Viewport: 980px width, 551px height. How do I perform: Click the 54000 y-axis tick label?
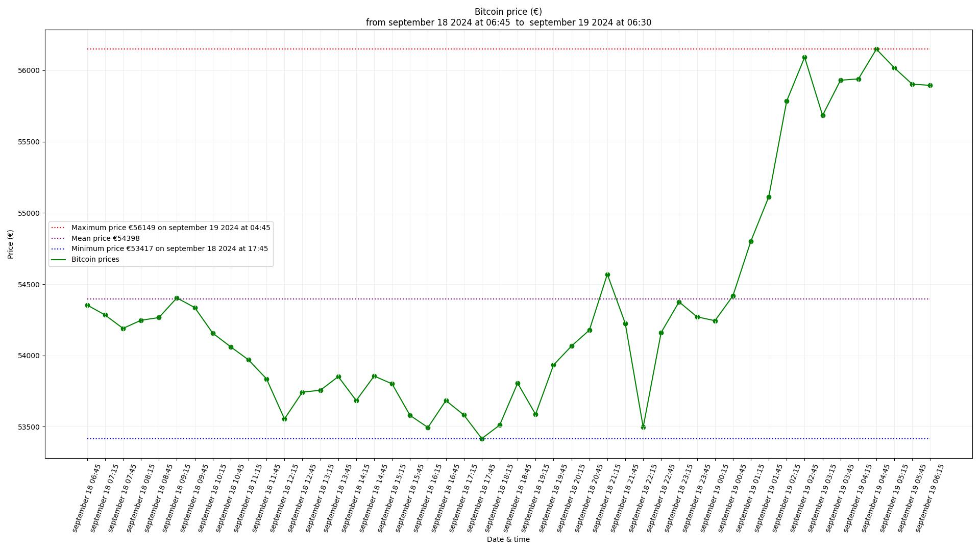(x=29, y=356)
